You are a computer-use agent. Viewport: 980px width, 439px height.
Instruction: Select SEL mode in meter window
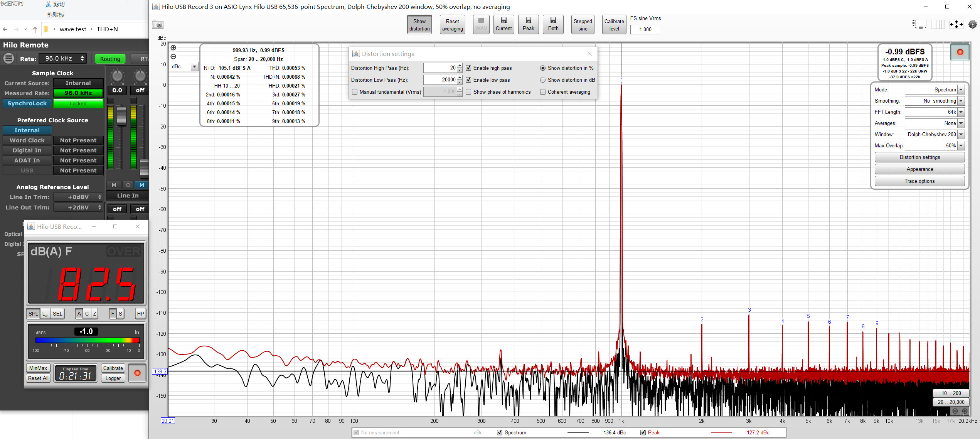point(57,314)
